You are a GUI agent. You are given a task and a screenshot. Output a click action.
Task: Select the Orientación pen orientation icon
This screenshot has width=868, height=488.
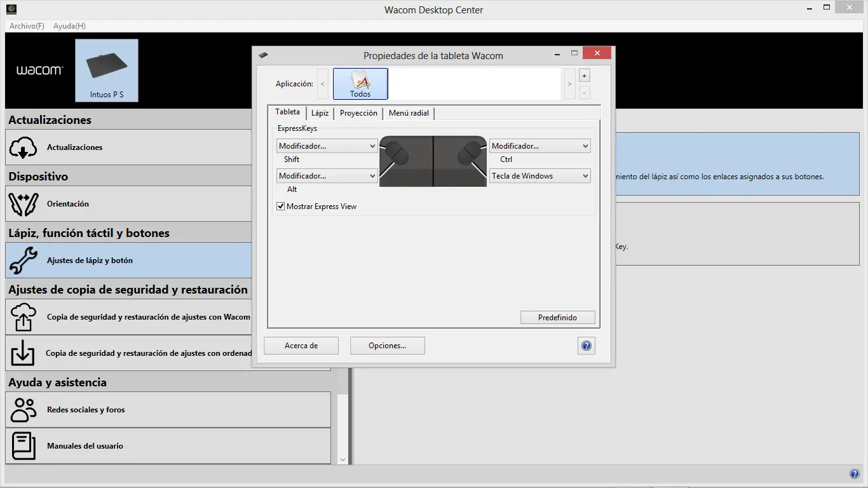click(x=24, y=203)
